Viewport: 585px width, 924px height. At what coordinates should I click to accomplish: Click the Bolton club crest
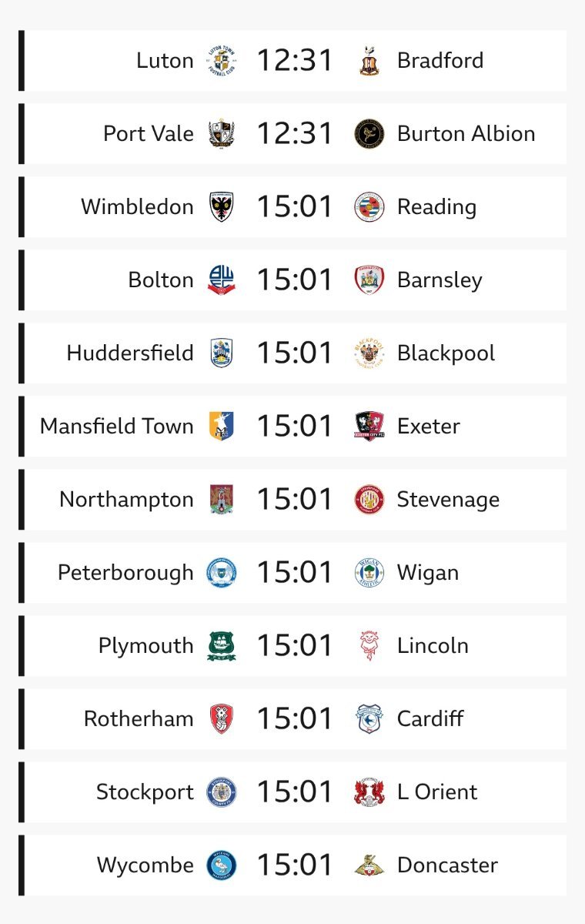(222, 280)
